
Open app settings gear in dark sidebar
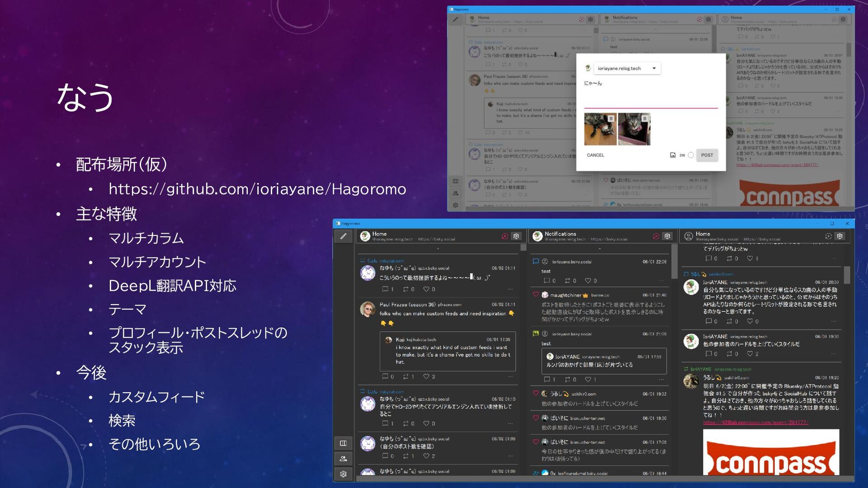point(343,474)
